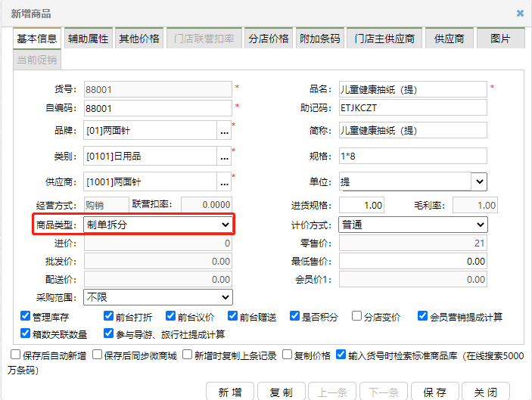Click the 毛利率 field

(475, 205)
